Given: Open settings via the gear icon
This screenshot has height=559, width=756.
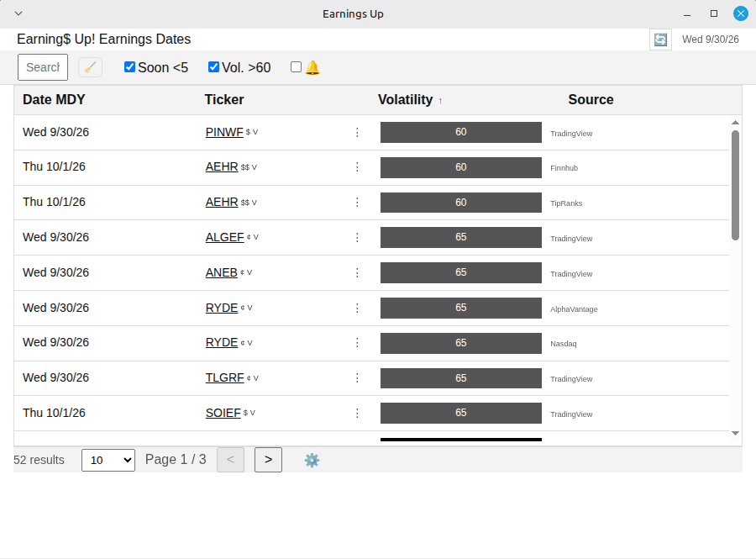Looking at the screenshot, I should pyautogui.click(x=312, y=460).
